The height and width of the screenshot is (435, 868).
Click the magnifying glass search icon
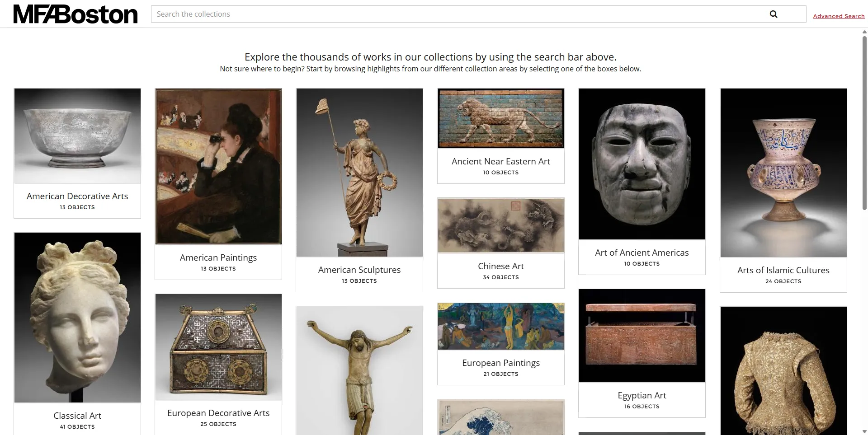774,14
